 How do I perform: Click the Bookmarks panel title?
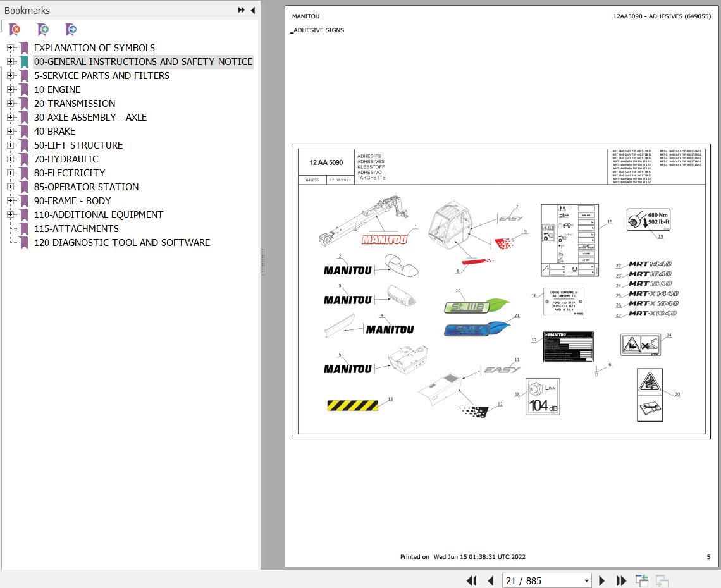[x=27, y=10]
